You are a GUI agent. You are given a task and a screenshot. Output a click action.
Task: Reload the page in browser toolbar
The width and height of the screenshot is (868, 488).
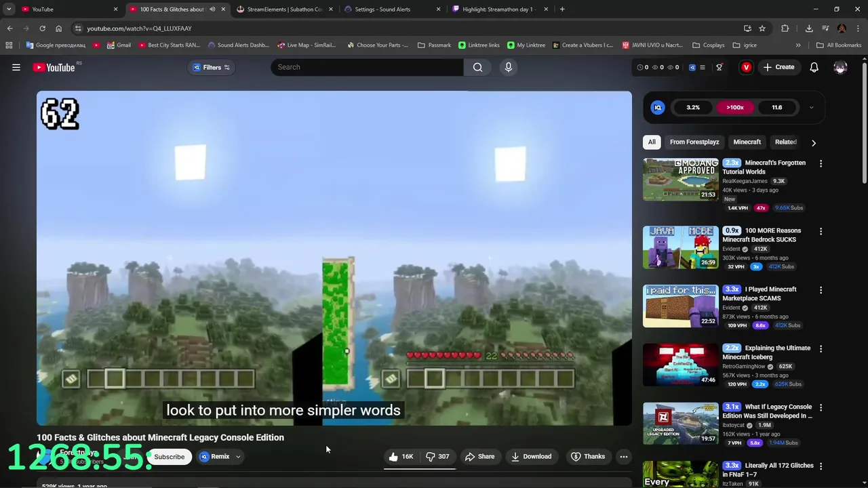click(x=42, y=28)
